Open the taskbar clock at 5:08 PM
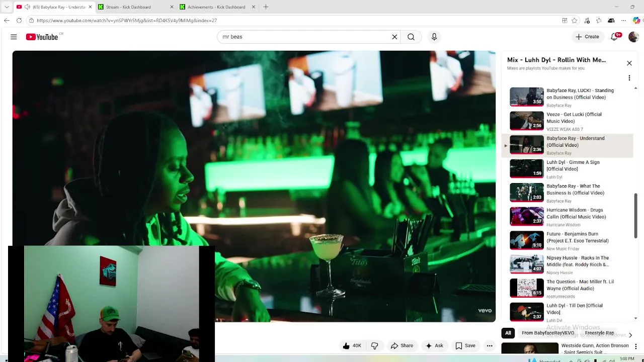 (627, 359)
